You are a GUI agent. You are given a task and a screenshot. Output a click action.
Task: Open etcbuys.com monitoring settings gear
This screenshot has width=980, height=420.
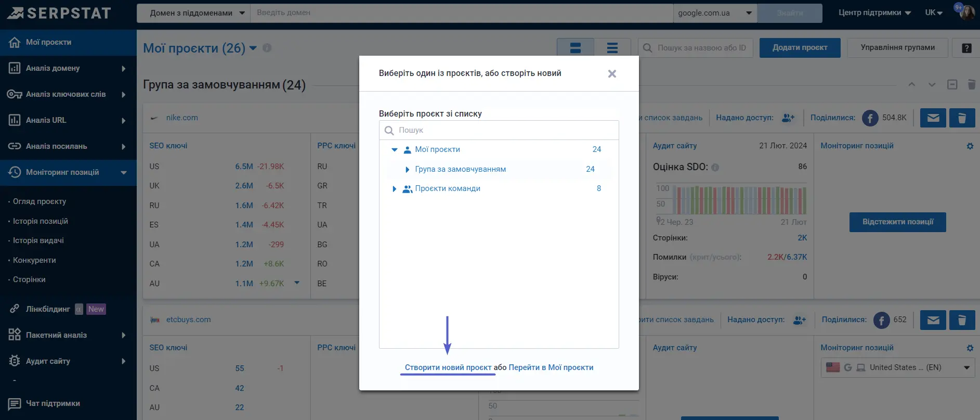click(970, 348)
